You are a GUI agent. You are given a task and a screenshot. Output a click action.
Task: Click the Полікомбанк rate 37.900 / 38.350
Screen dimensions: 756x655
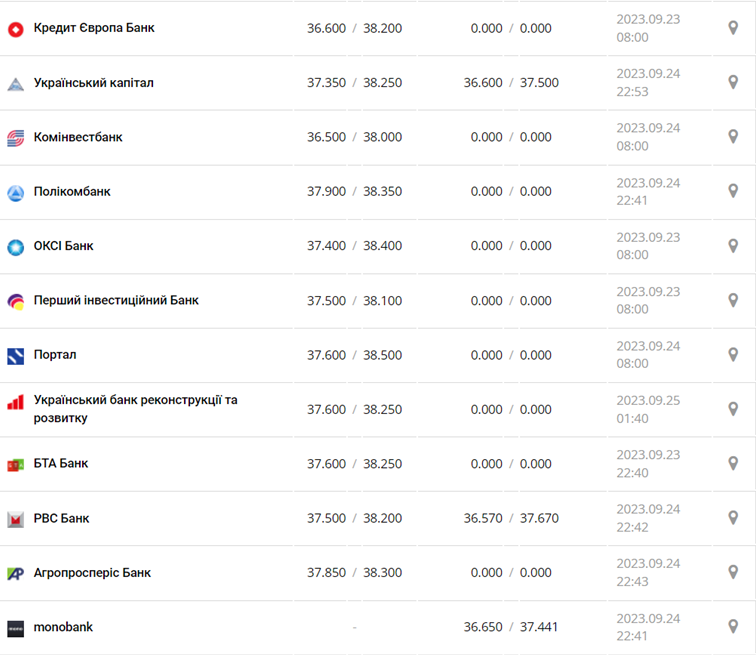[354, 191]
